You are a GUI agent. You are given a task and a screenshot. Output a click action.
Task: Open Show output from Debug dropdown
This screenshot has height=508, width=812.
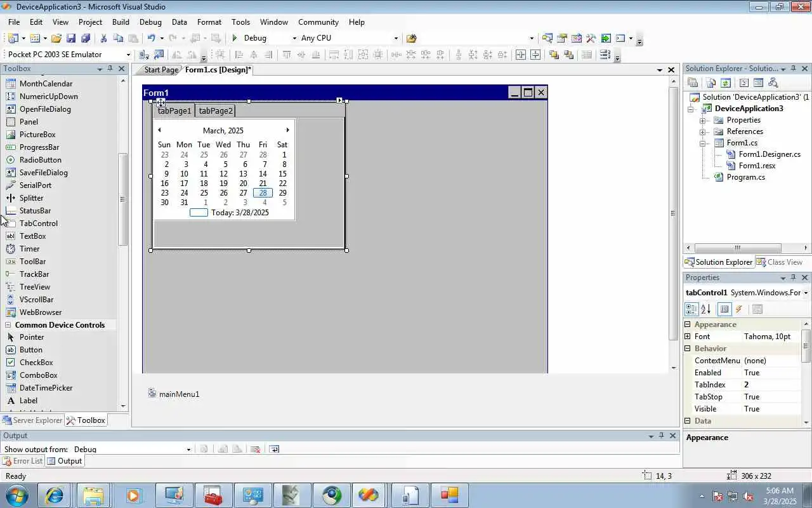tap(188, 450)
